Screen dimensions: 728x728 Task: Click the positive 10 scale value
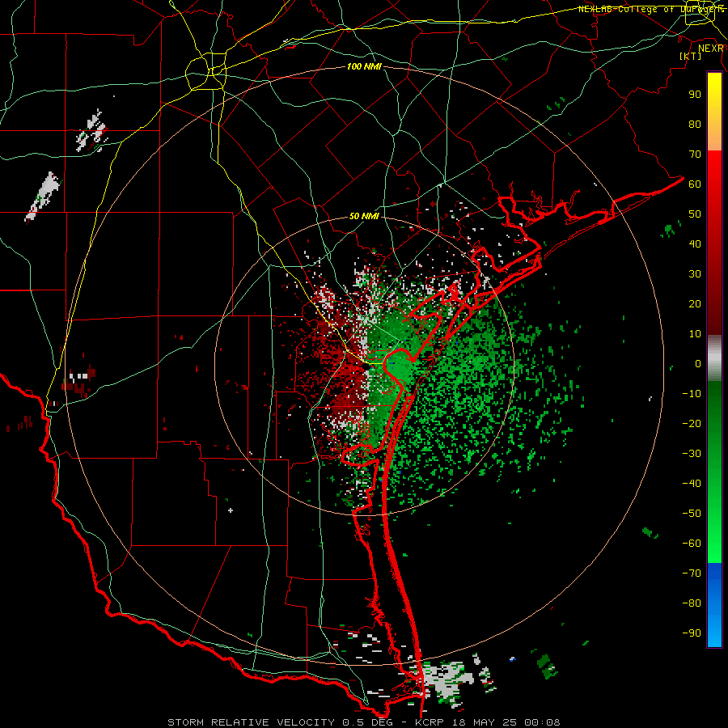[x=695, y=334]
